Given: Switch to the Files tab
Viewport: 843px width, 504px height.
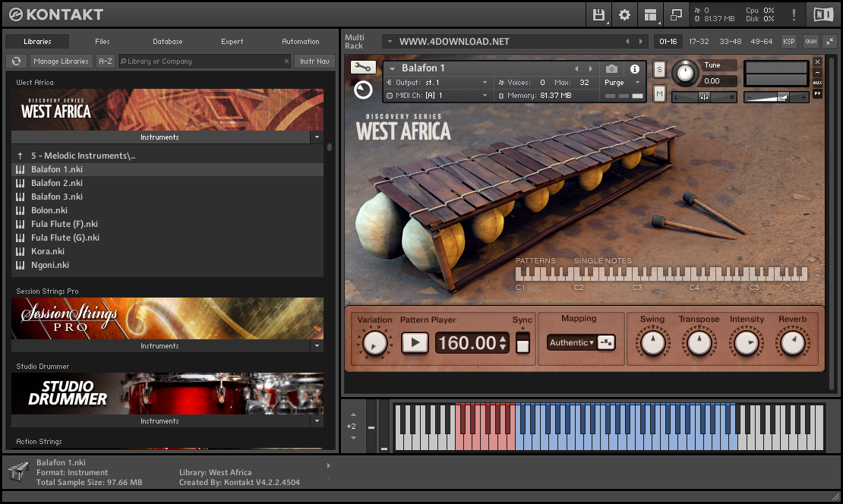Looking at the screenshot, I should click(103, 42).
